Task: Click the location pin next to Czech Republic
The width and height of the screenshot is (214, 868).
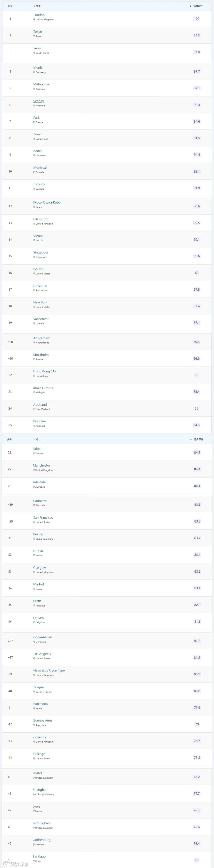Action: [34, 692]
